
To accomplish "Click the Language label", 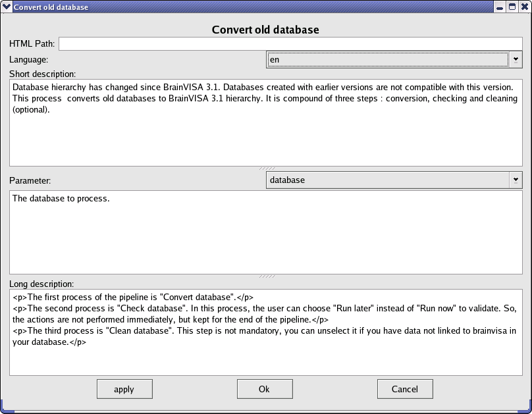I will click(26, 59).
